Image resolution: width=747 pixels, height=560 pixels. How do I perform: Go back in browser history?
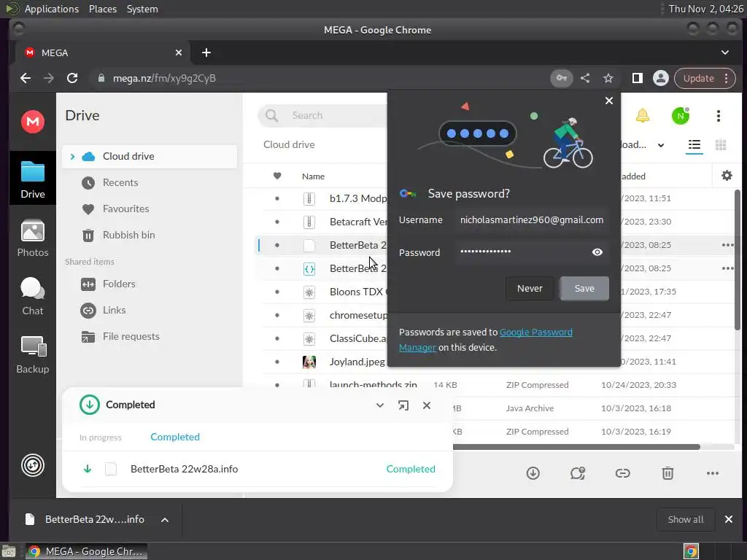pos(26,78)
